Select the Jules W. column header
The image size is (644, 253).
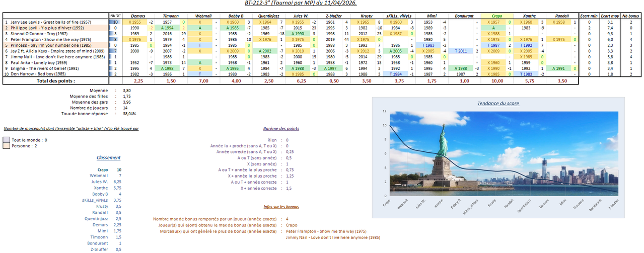301,16
